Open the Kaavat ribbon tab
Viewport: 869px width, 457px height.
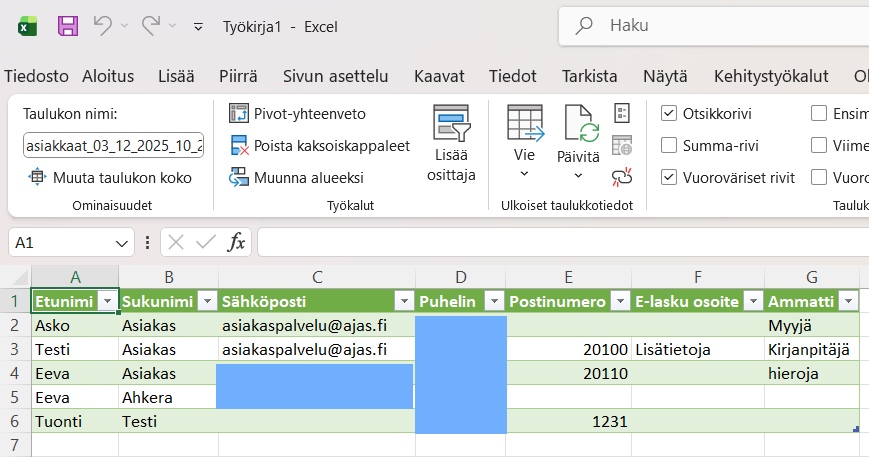pyautogui.click(x=438, y=76)
